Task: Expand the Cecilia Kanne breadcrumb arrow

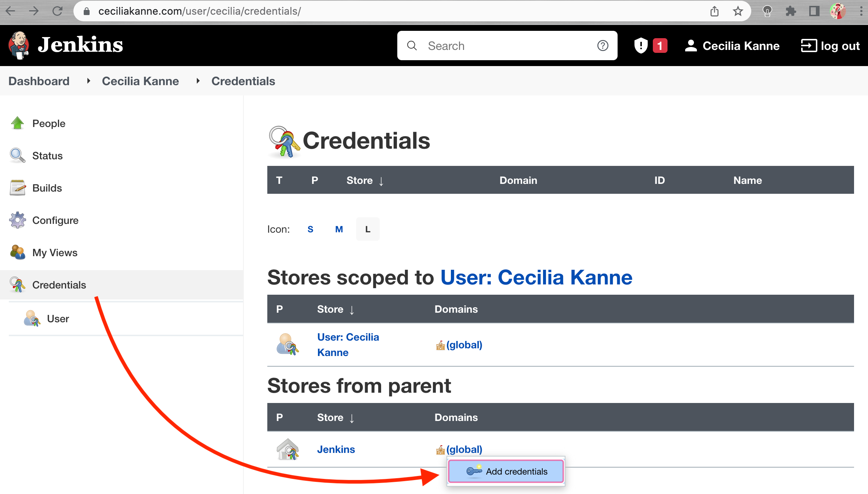Action: (x=198, y=81)
